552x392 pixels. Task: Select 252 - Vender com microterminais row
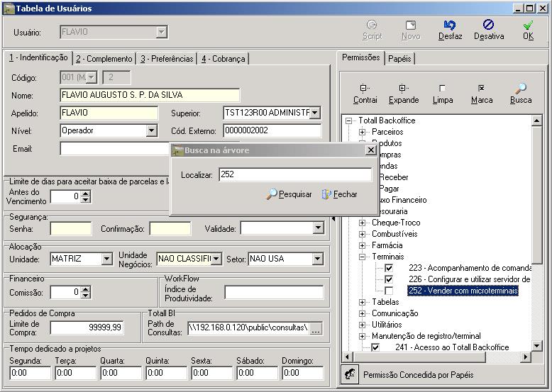(x=463, y=291)
